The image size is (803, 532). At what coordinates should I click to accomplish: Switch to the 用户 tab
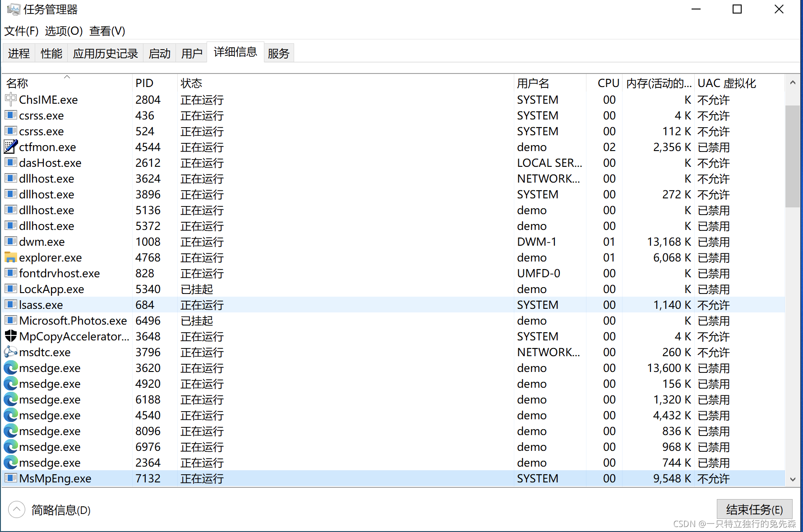pyautogui.click(x=192, y=53)
